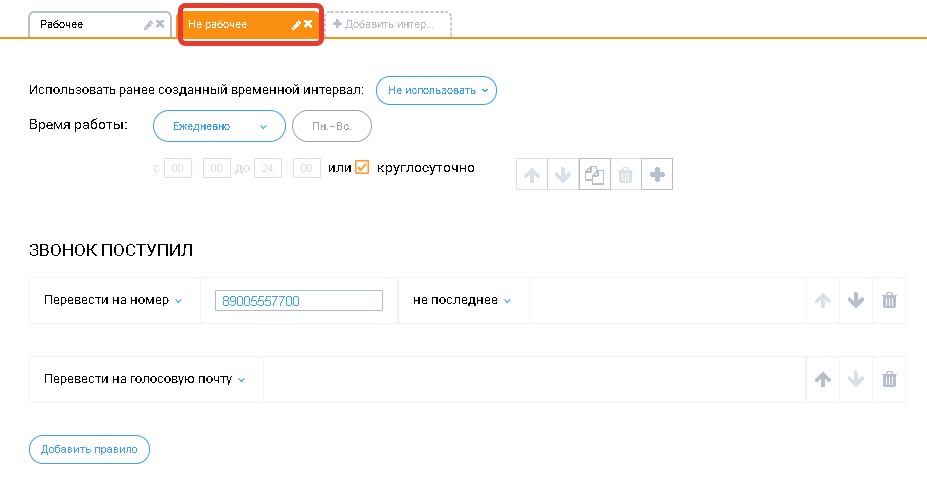
Task: Open the Не использовать interval dropdown
Action: (x=436, y=90)
